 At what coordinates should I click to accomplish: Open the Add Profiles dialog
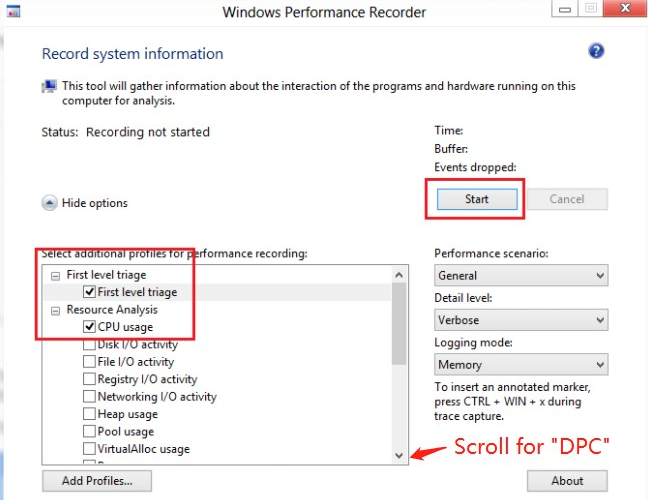pos(97,481)
